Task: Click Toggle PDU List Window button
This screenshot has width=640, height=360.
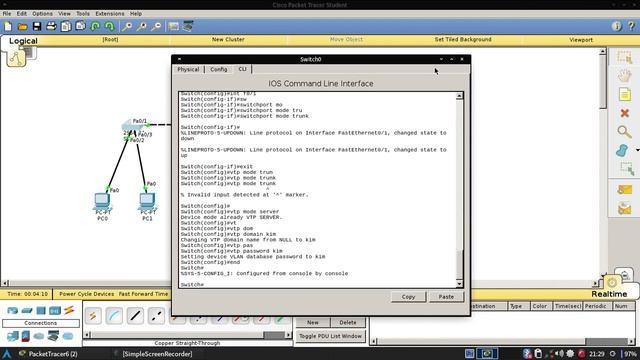Action: pos(331,336)
